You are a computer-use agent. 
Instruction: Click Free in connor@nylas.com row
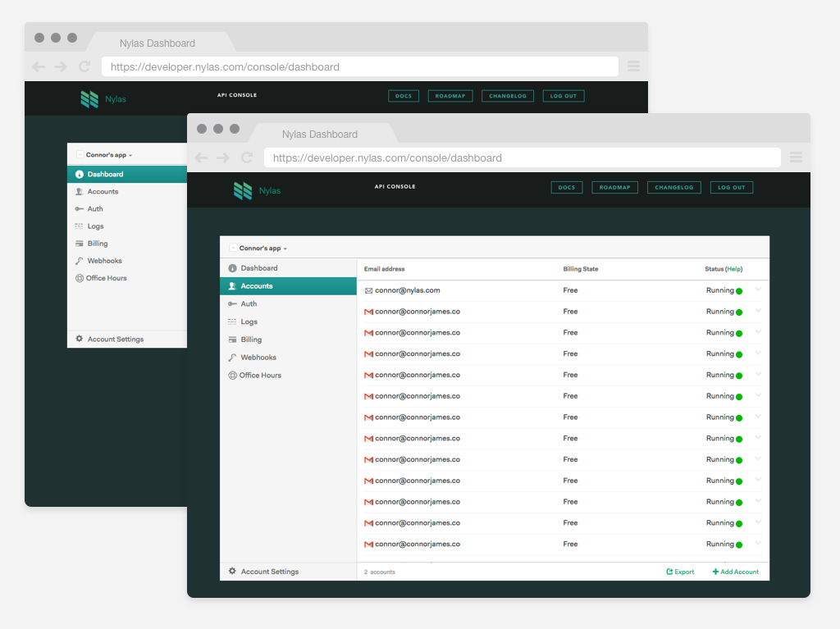click(x=571, y=290)
